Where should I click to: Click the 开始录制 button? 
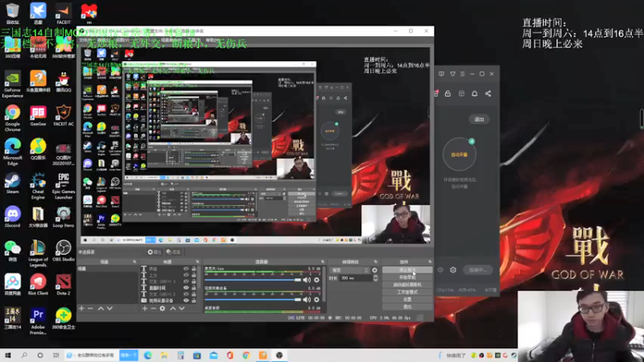click(407, 278)
